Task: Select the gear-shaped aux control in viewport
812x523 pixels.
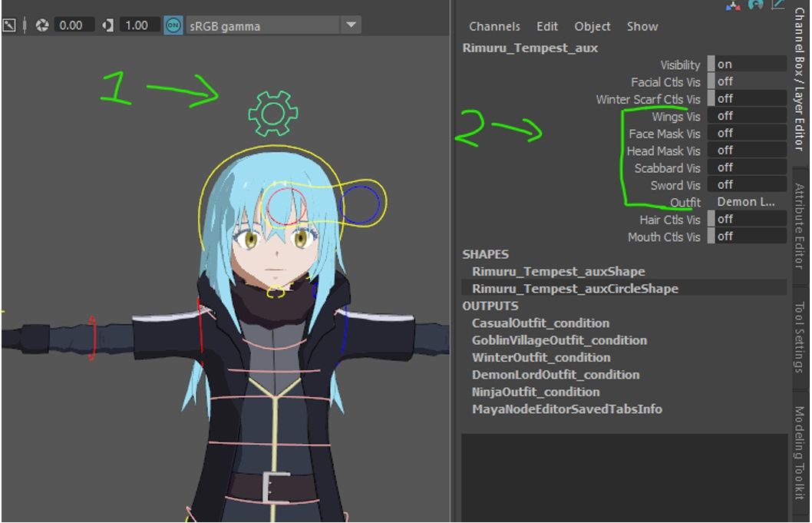Action: coord(272,114)
